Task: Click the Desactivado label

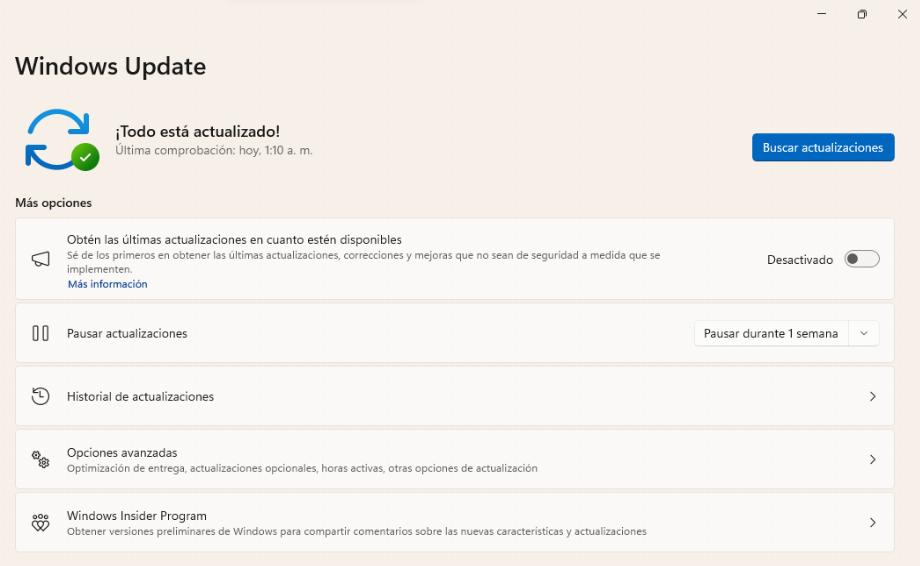Action: [800, 260]
